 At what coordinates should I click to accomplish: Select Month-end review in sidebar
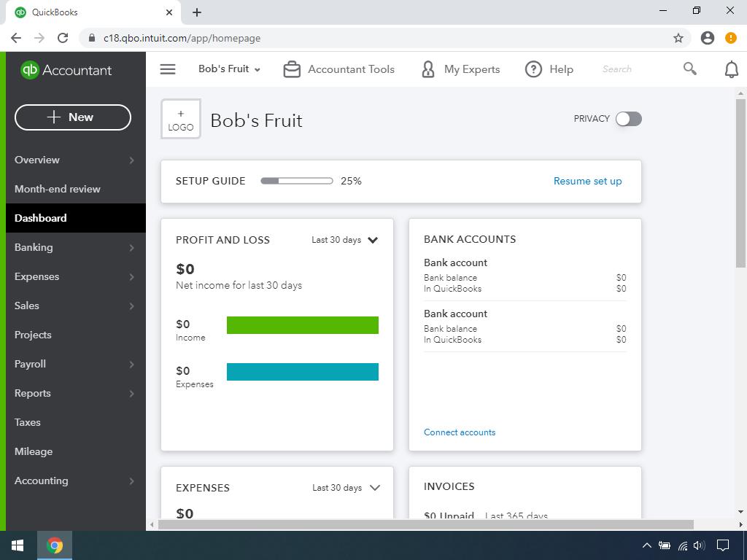[x=58, y=189]
